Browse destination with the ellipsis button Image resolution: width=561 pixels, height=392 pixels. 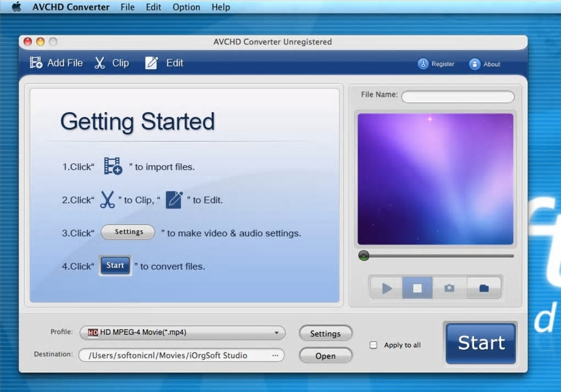pyautogui.click(x=275, y=356)
